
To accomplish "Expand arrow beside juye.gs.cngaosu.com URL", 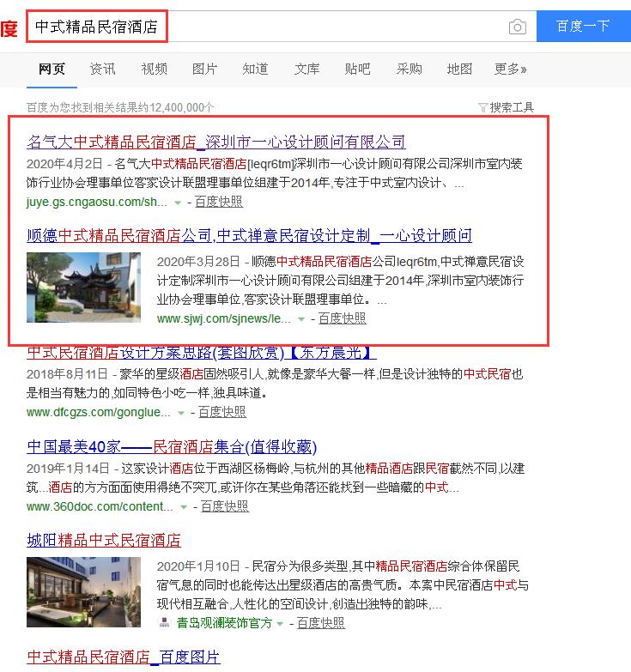I will pos(178,203).
